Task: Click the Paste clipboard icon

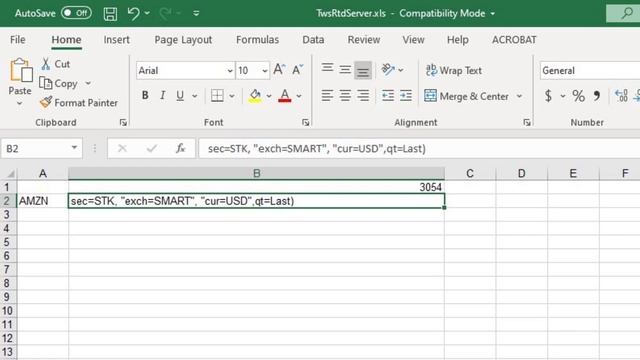Action: click(20, 71)
